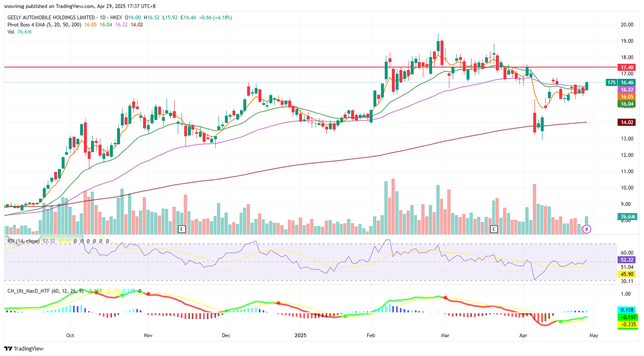Screen dimensions: 644x356
Task: Click the Dec label on time axis
Action: [x=226, y=335]
